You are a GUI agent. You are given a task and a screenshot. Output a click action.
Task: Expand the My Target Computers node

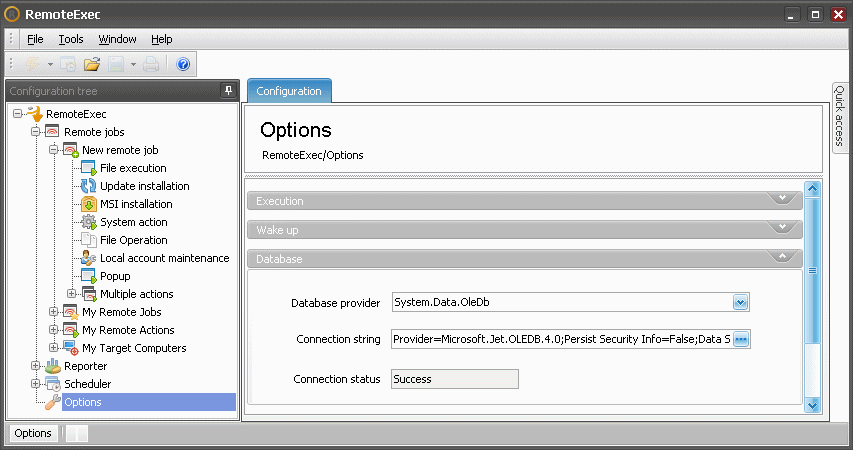(x=53, y=348)
